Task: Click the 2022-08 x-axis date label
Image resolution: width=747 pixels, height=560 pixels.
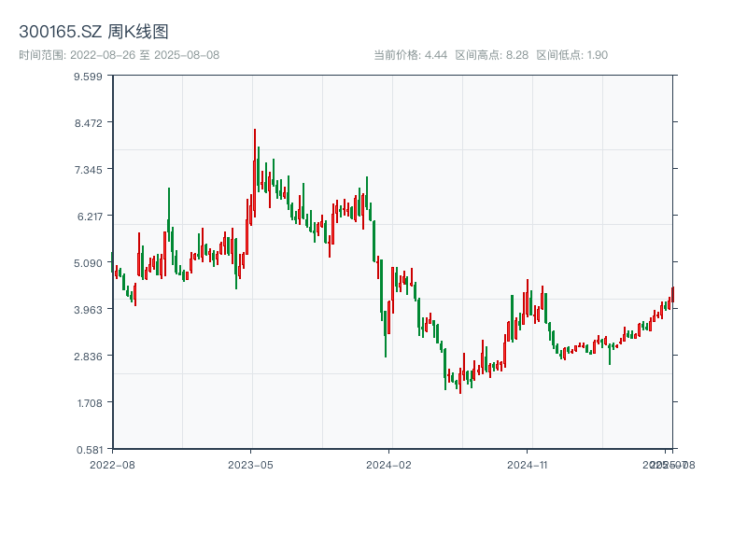Action: 112,464
